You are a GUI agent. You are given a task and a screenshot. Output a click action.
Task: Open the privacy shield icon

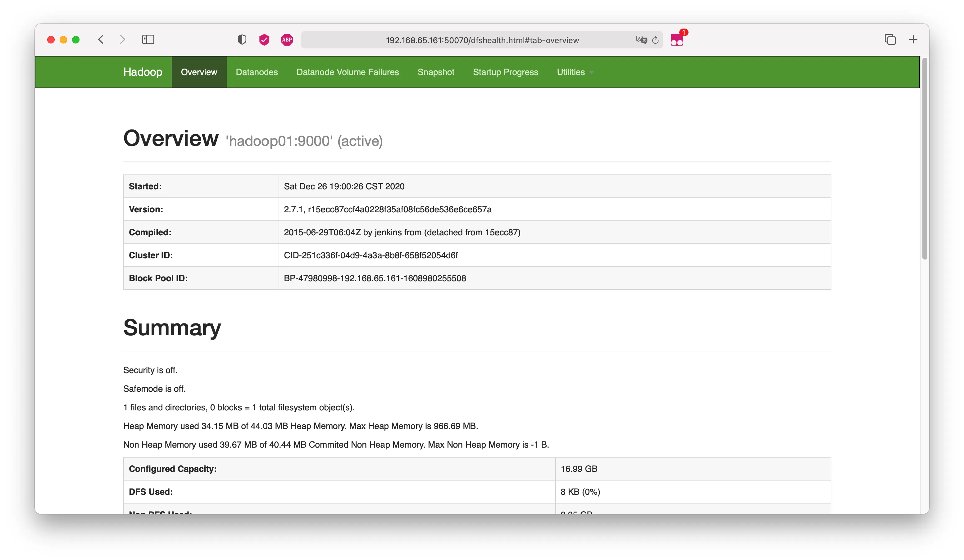(242, 39)
